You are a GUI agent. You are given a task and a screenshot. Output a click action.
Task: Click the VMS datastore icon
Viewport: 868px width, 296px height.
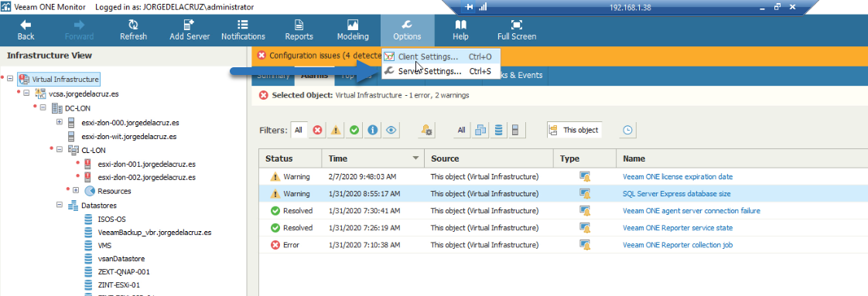point(87,245)
